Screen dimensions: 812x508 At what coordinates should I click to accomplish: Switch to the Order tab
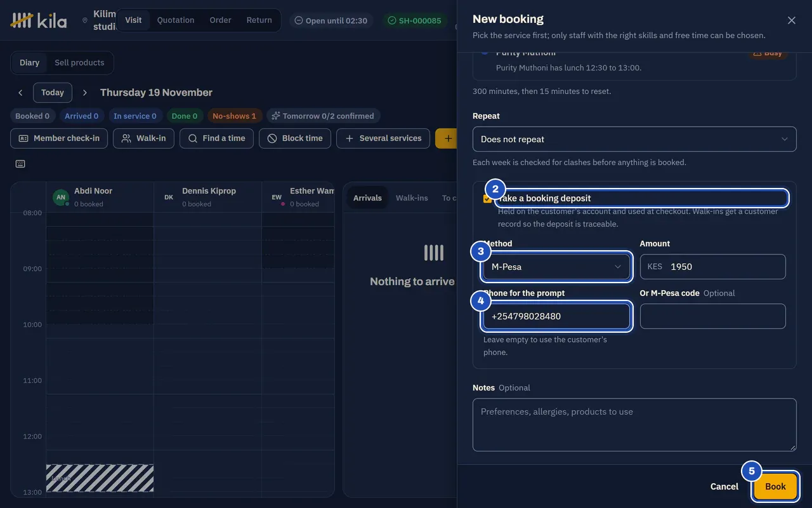[x=221, y=20]
